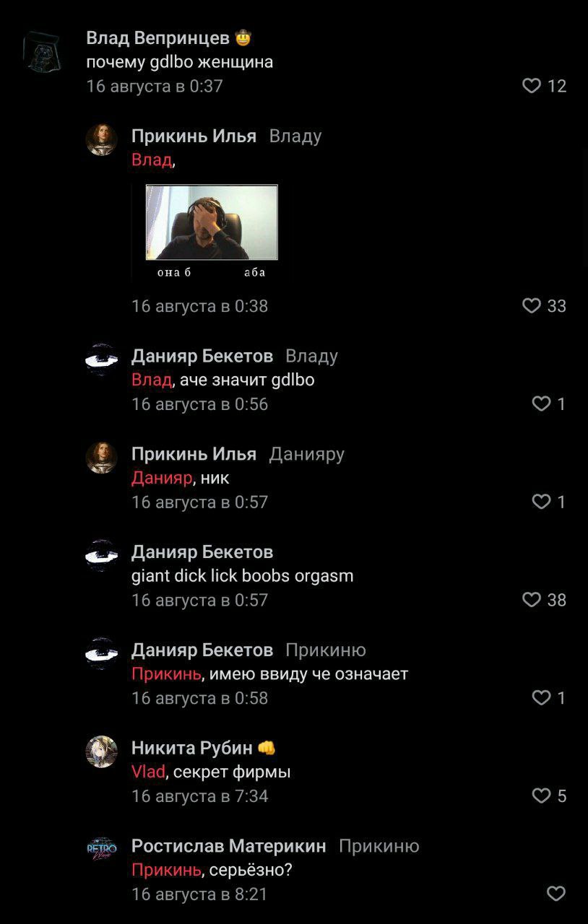The height and width of the screenshot is (924, 588).
Task: Open Никита Рубин's avatar
Action: (x=101, y=751)
